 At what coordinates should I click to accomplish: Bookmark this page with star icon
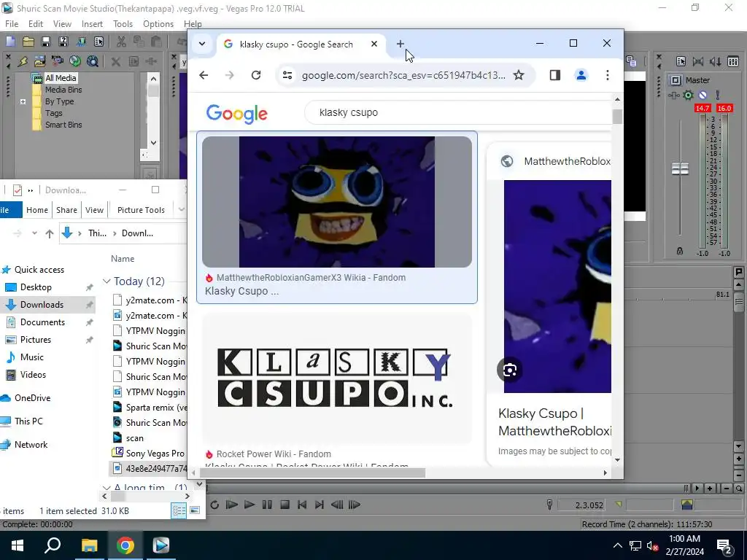click(519, 75)
